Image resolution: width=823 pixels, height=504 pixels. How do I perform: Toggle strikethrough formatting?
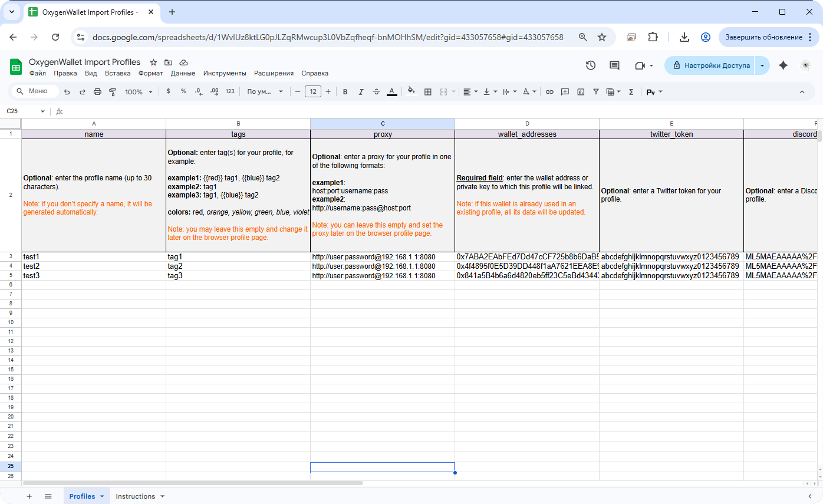[x=376, y=92]
